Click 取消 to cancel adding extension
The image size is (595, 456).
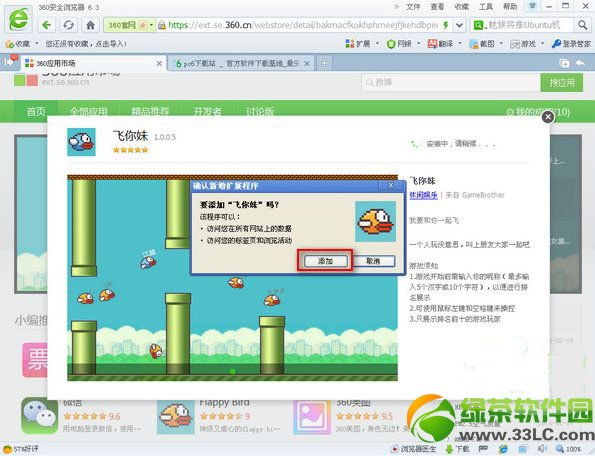[373, 261]
